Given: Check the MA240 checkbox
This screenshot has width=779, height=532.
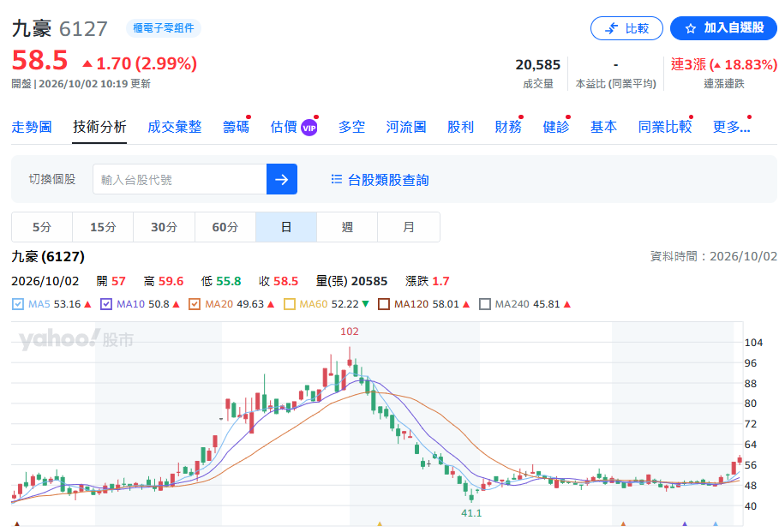Looking at the screenshot, I should [x=484, y=304].
